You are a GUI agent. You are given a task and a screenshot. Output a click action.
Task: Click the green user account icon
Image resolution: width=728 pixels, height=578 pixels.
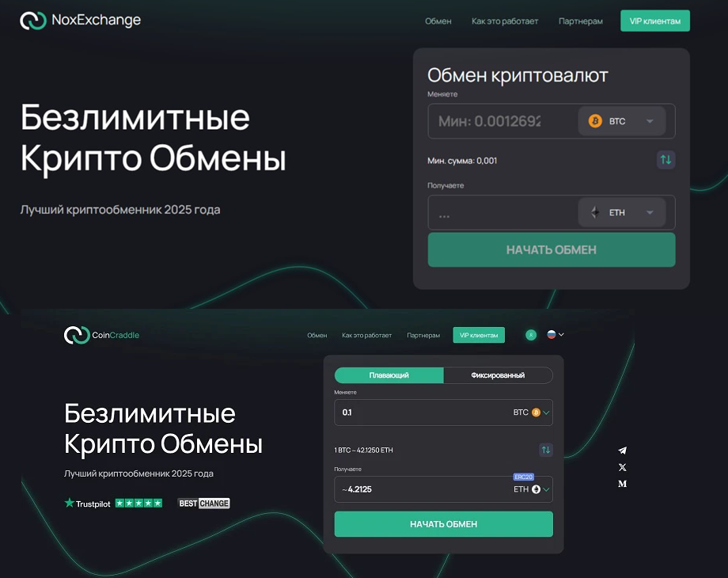pos(531,335)
